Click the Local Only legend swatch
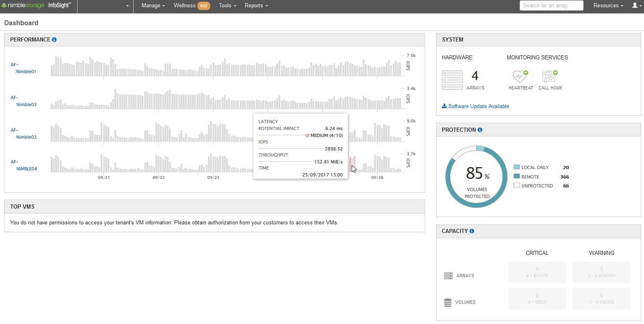 (x=516, y=167)
